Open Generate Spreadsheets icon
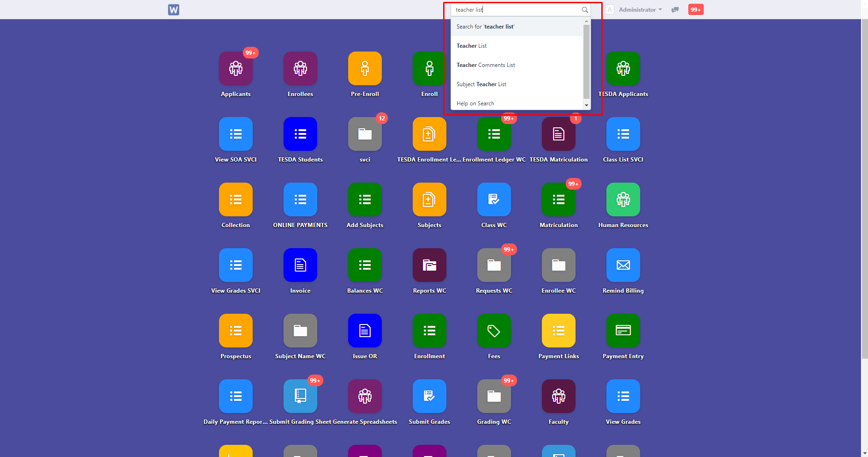The image size is (868, 457). [x=365, y=396]
